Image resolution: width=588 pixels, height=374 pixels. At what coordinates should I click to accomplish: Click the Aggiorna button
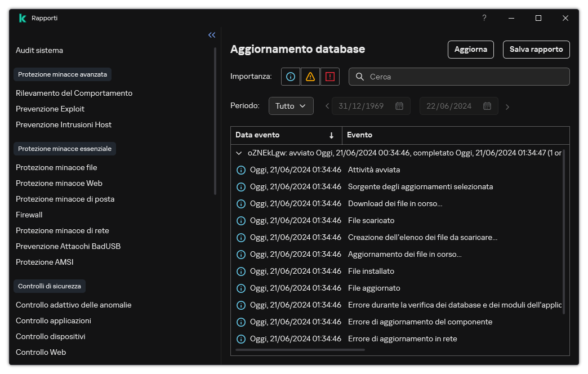point(470,50)
